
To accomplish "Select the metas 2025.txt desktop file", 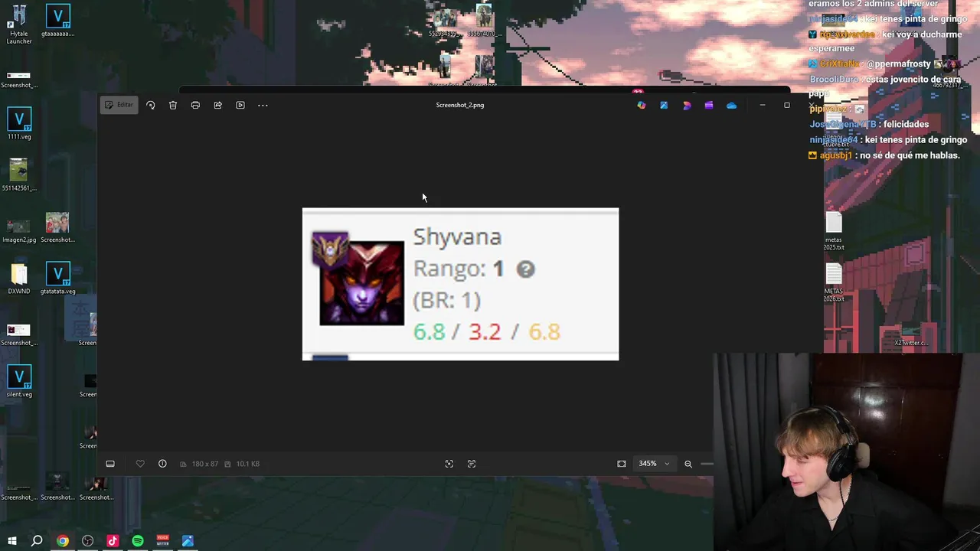I will pyautogui.click(x=834, y=231).
